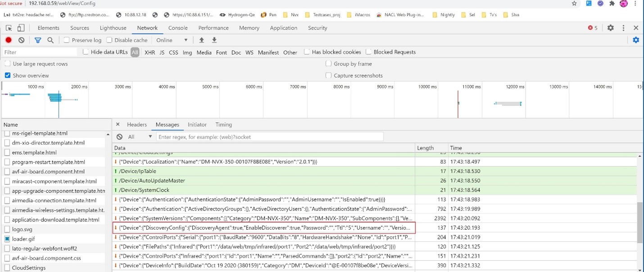Show the Headers tab of the request

[x=137, y=125]
